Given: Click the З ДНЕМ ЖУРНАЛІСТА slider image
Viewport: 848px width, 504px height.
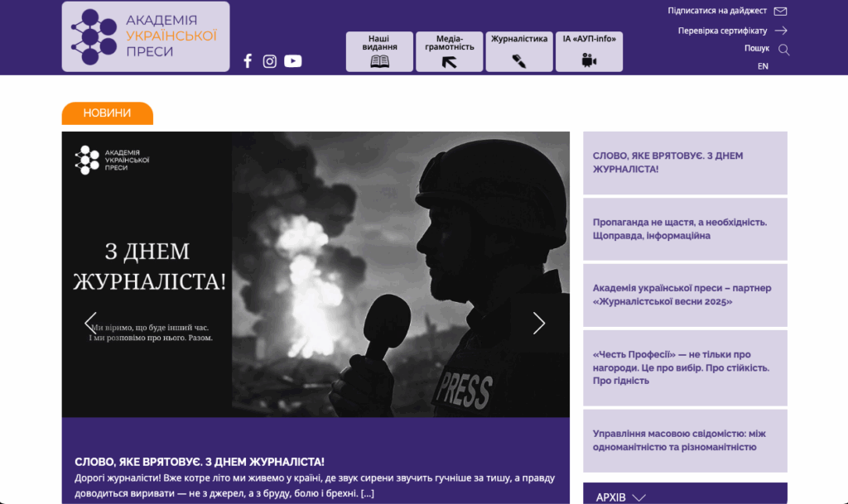Looking at the screenshot, I should tap(316, 274).
